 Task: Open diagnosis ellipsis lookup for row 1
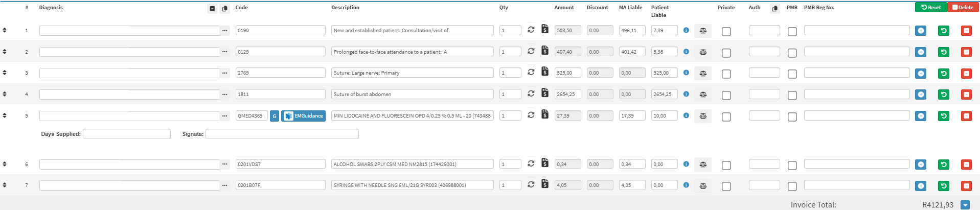pos(225,31)
